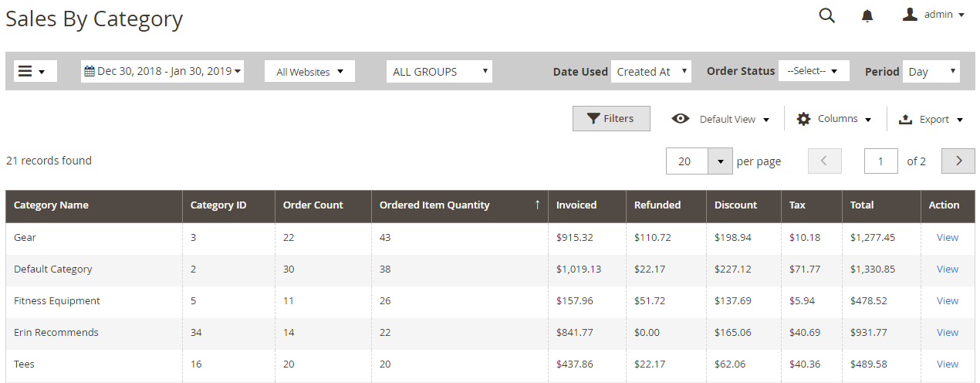Expand the All Websites dropdown

[309, 72]
